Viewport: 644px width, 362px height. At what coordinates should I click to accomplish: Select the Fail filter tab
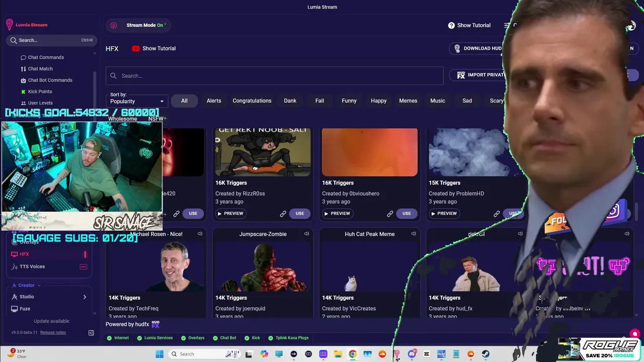point(319,101)
